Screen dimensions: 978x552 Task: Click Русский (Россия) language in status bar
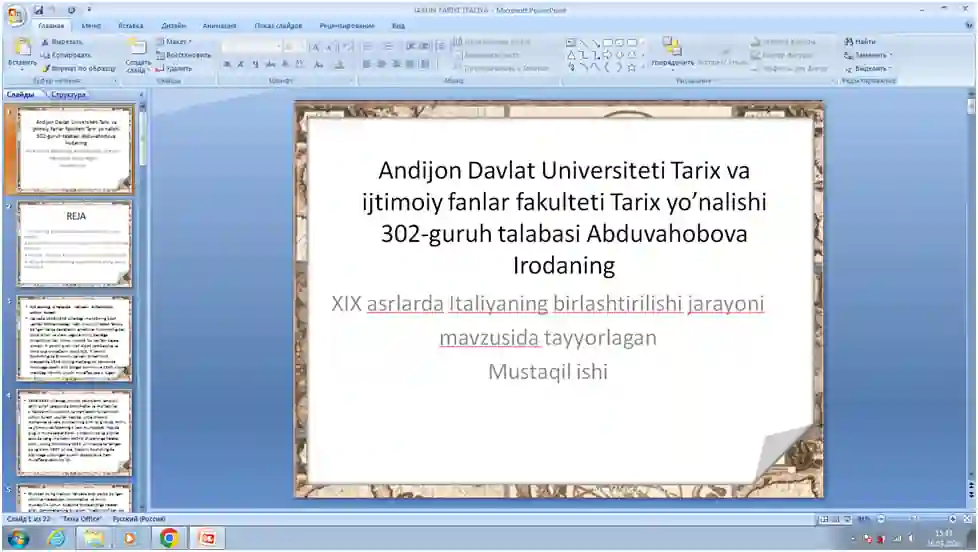[139, 519]
